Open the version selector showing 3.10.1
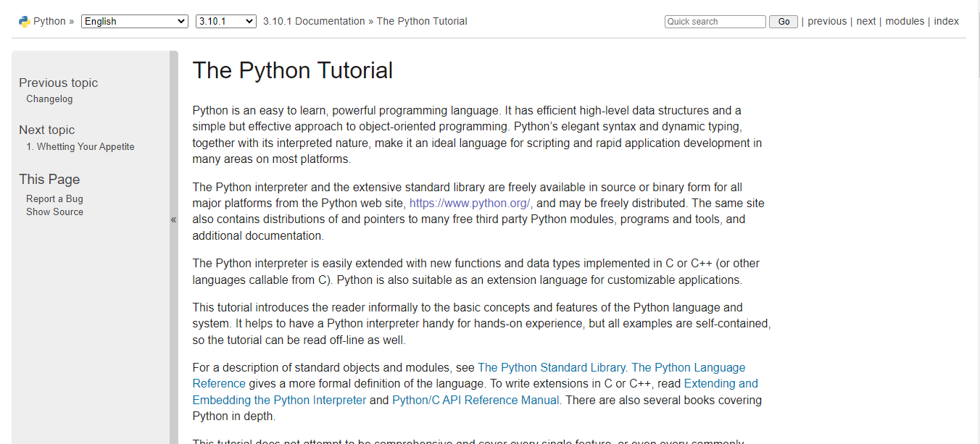 (x=225, y=21)
